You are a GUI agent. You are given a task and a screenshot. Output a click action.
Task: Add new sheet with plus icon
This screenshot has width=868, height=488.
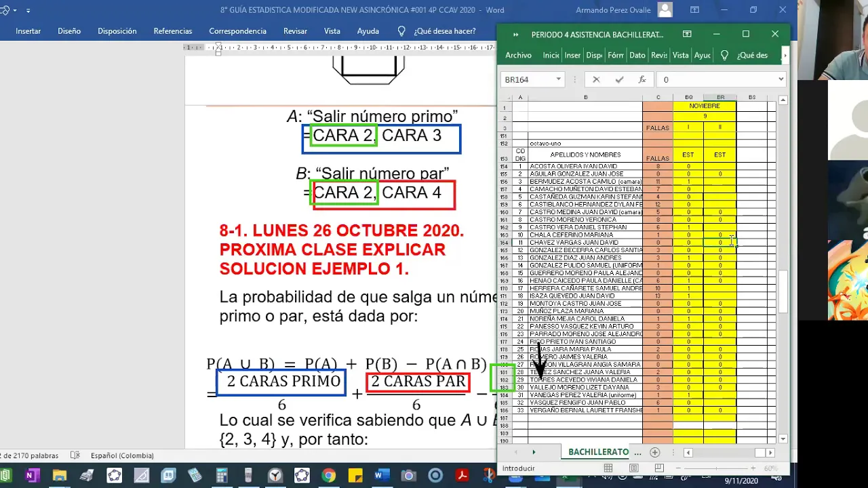[x=654, y=452]
